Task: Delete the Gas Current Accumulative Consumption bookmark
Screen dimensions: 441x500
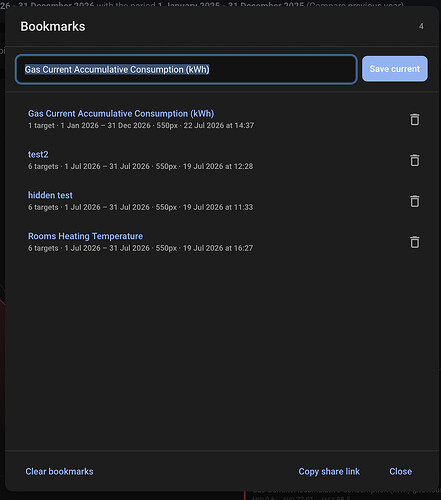Action: 414,120
